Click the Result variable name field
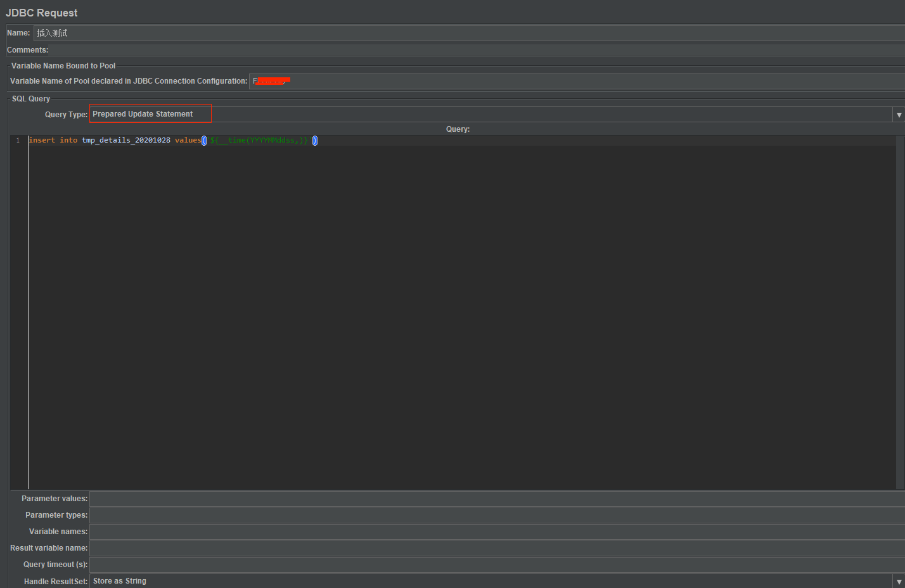Viewport: 905px width, 588px height. pos(497,548)
